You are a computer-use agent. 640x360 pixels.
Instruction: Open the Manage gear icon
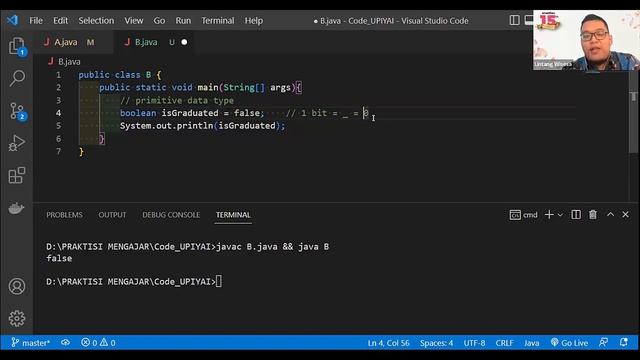17,318
